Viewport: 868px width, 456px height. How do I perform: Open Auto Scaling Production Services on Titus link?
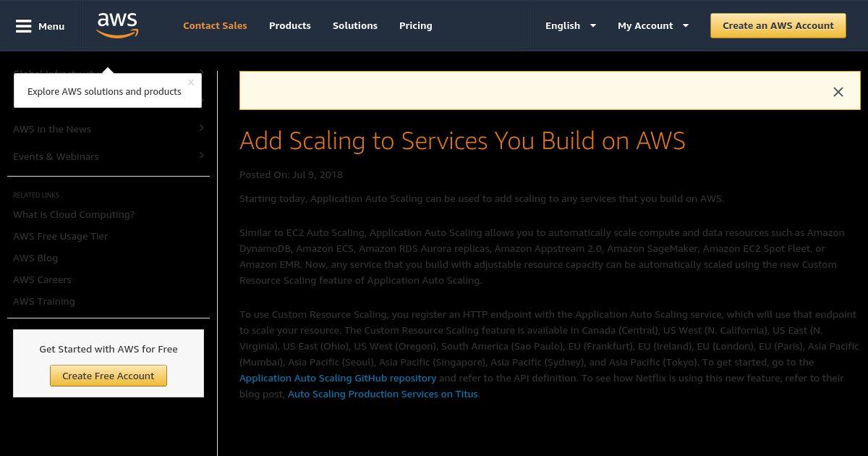pyautogui.click(x=383, y=394)
